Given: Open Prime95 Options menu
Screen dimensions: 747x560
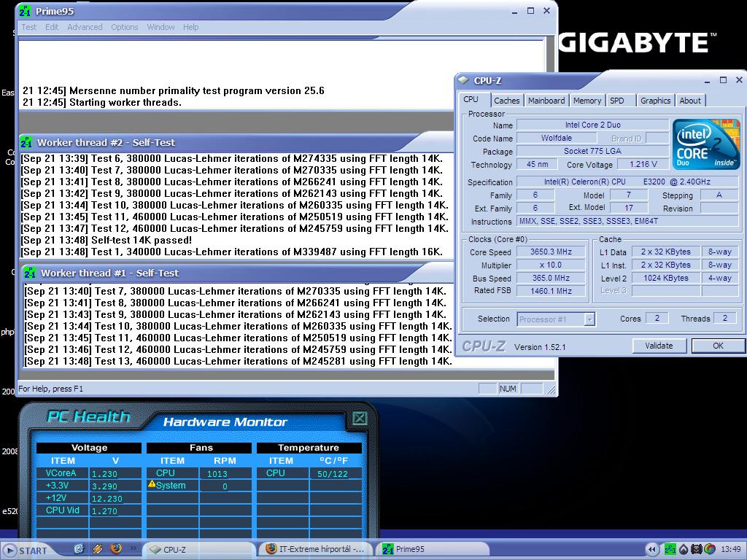Looking at the screenshot, I should pyautogui.click(x=124, y=27).
